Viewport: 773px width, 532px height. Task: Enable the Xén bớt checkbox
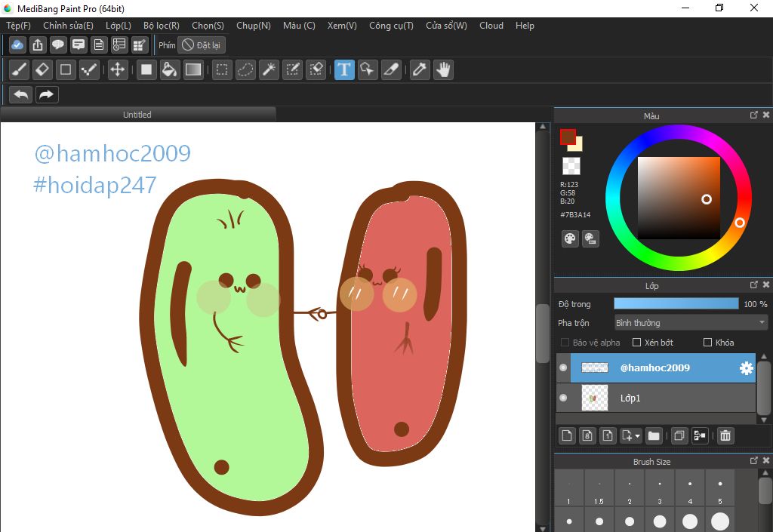point(636,343)
